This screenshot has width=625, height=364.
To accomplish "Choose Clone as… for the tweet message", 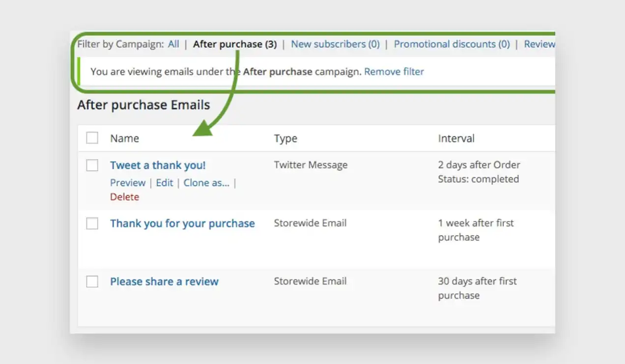I will coord(206,183).
